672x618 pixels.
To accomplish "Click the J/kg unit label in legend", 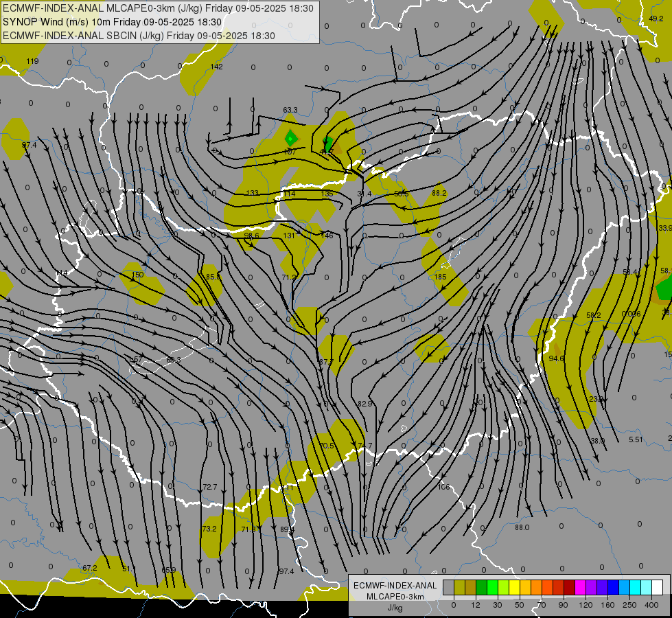I will pos(395,608).
